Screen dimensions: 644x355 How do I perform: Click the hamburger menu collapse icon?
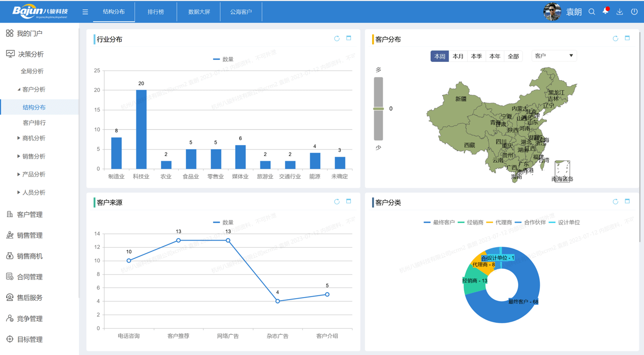click(85, 12)
